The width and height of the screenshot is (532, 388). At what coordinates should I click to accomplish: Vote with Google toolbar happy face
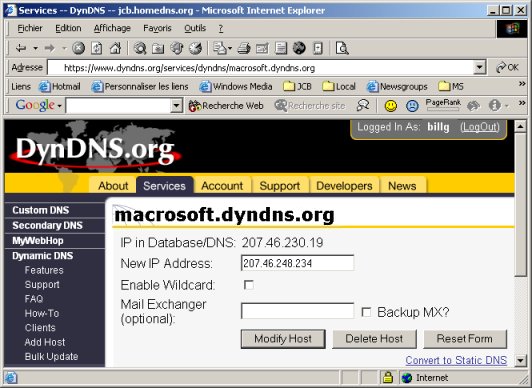[x=391, y=106]
